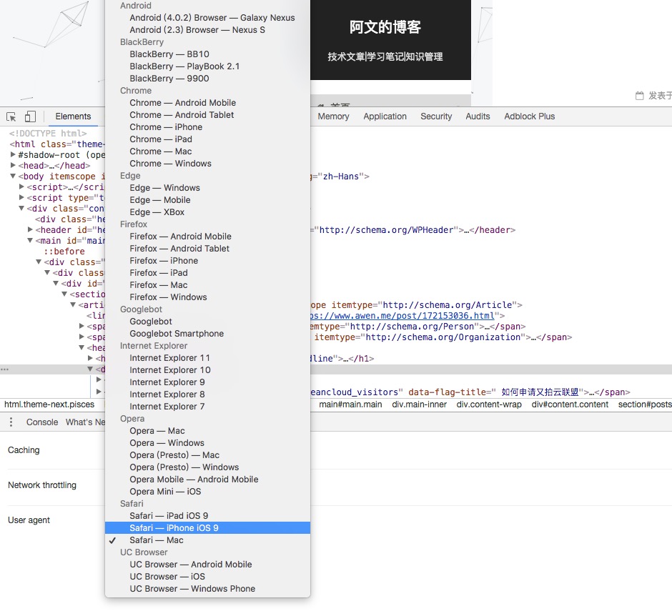Open the drawer three-dot menu
Screen dimensions: 672x616
(11, 422)
